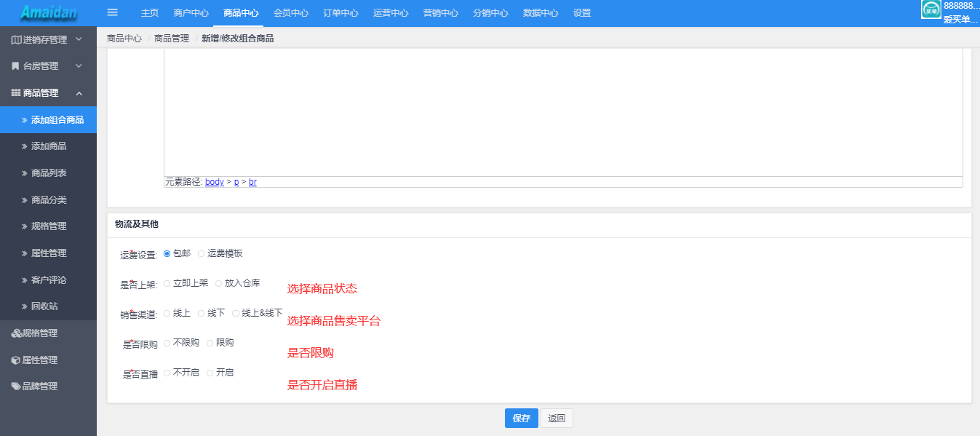Choose 放入仓库 radio button

219,283
